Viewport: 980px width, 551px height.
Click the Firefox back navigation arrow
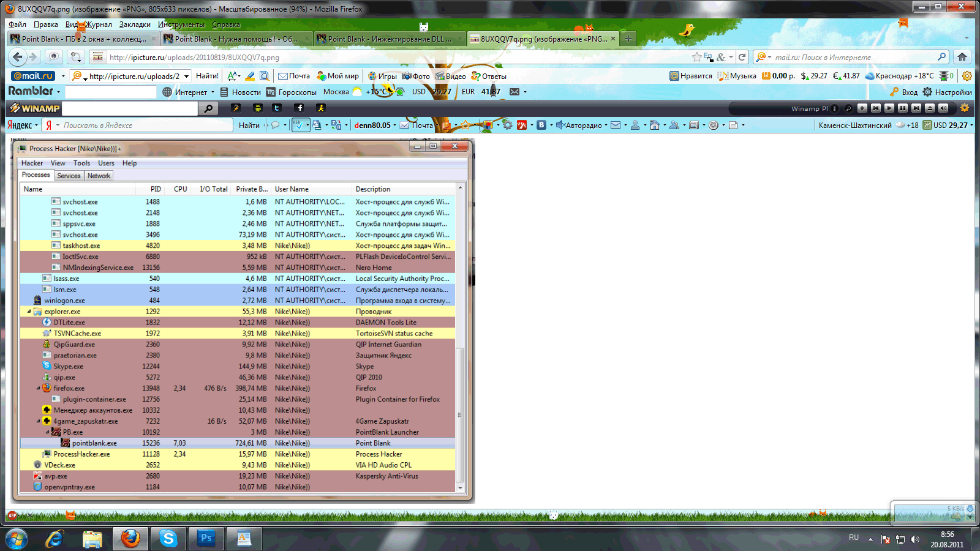click(18, 57)
